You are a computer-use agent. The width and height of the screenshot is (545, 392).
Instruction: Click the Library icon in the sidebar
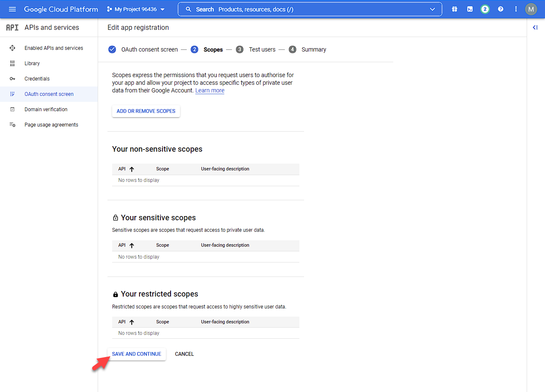pos(12,63)
